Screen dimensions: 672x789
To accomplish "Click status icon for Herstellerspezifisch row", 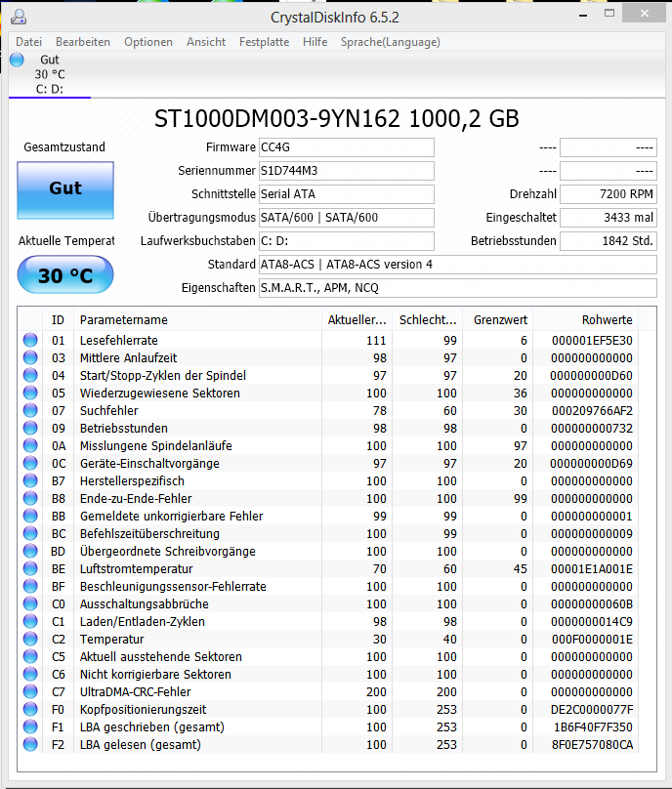I will pos(30,481).
